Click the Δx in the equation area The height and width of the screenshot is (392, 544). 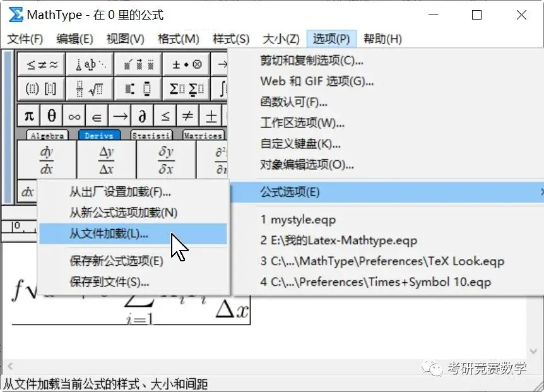(232, 310)
